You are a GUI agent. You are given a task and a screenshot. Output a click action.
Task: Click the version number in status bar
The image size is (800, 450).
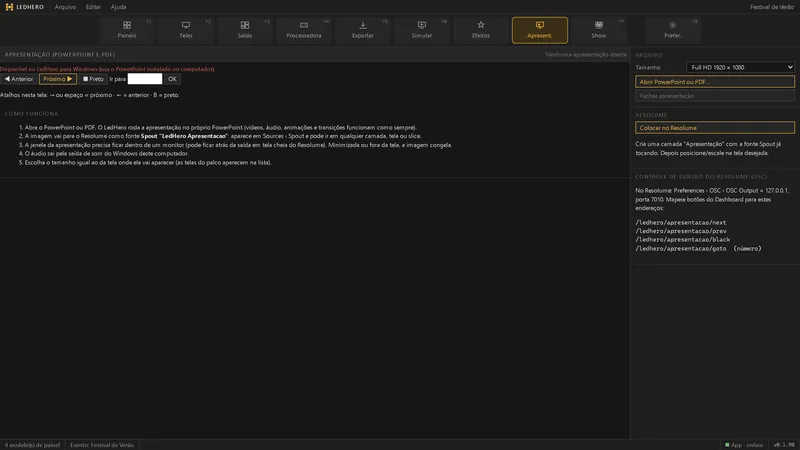point(784,445)
